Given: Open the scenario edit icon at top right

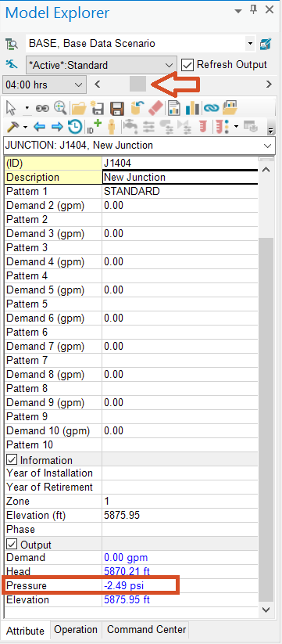Looking at the screenshot, I should [x=265, y=44].
